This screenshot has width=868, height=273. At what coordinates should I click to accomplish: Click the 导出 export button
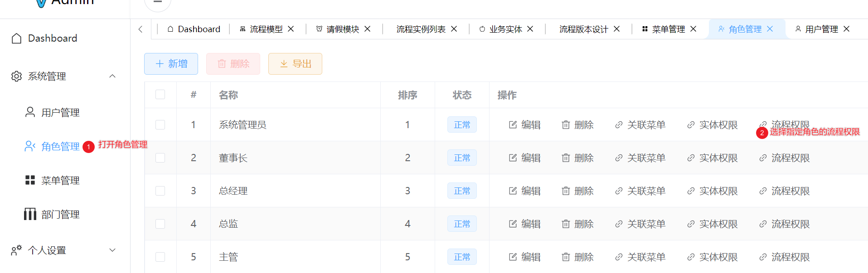pyautogui.click(x=295, y=64)
